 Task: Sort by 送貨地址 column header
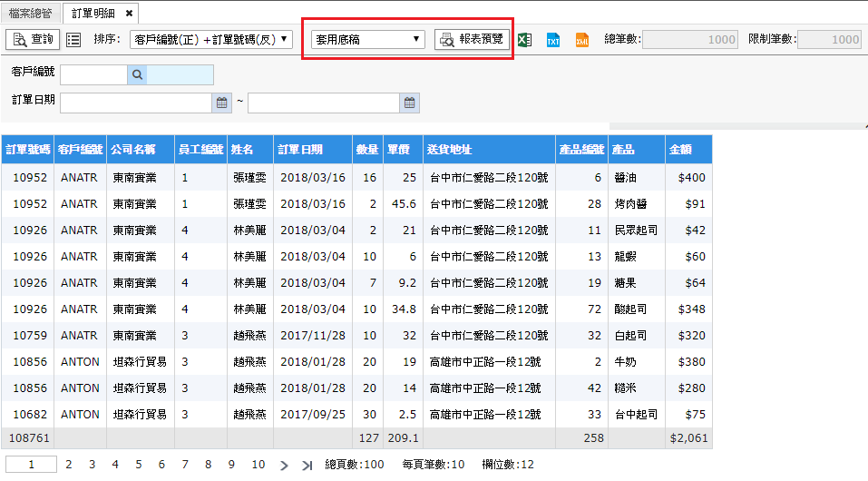(490, 150)
